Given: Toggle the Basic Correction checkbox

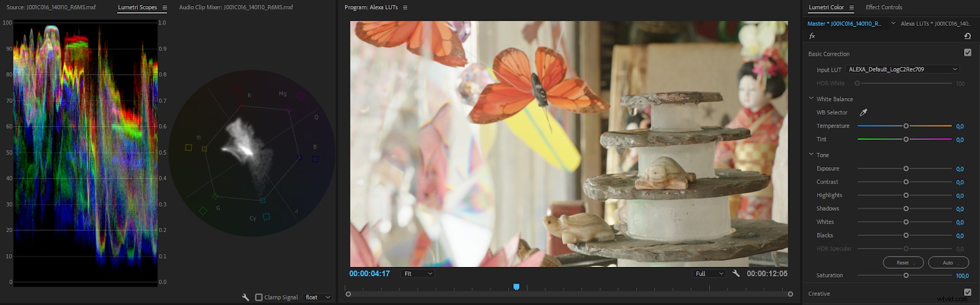Looking at the screenshot, I should [968, 53].
